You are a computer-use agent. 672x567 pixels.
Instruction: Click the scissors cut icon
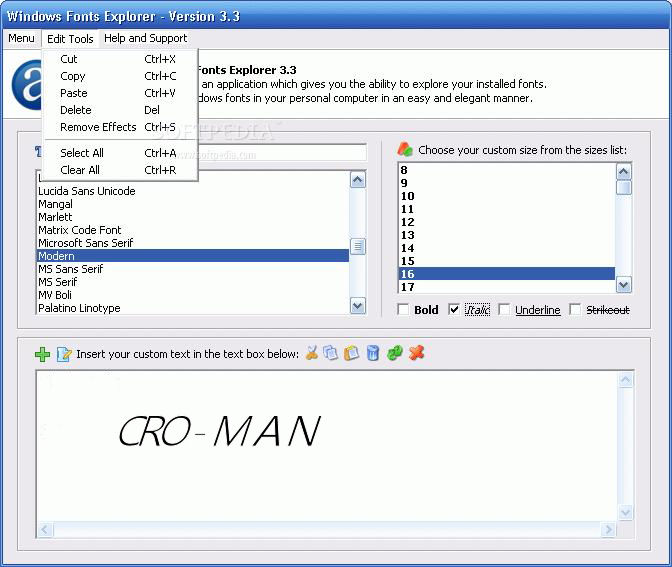coord(312,353)
